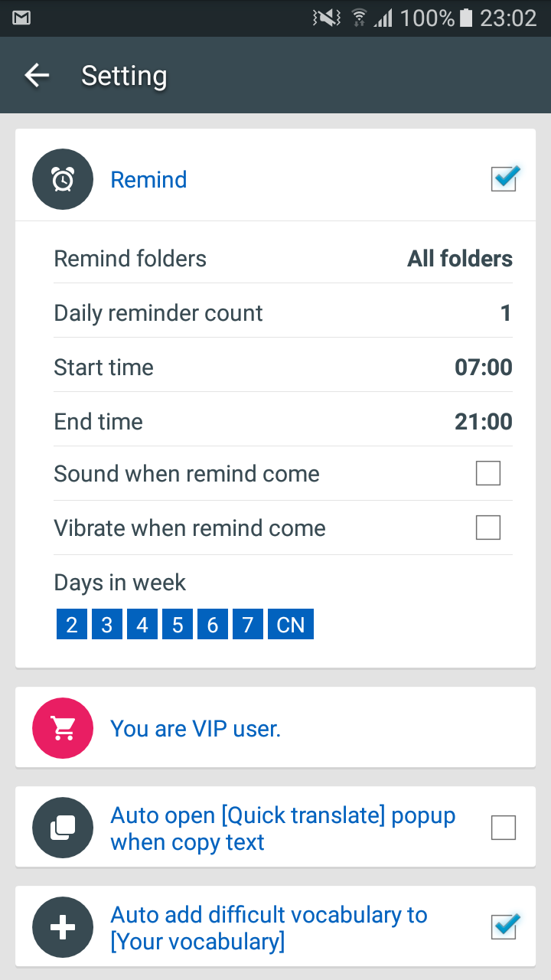Viewport: 551px width, 980px height.
Task: Tap the back arrow icon
Action: [x=37, y=75]
